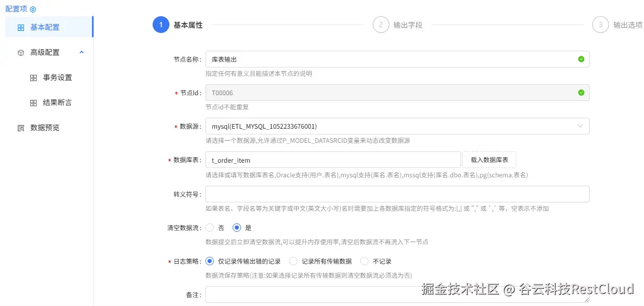Click the 结果断言 grid icon
This screenshot has width=644, height=306.
[x=33, y=103]
